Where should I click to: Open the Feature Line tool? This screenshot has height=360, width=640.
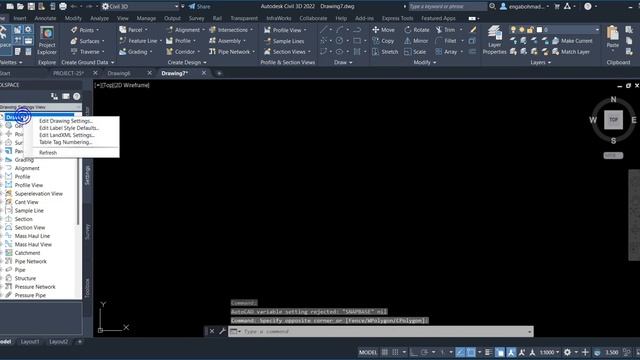[x=138, y=41]
